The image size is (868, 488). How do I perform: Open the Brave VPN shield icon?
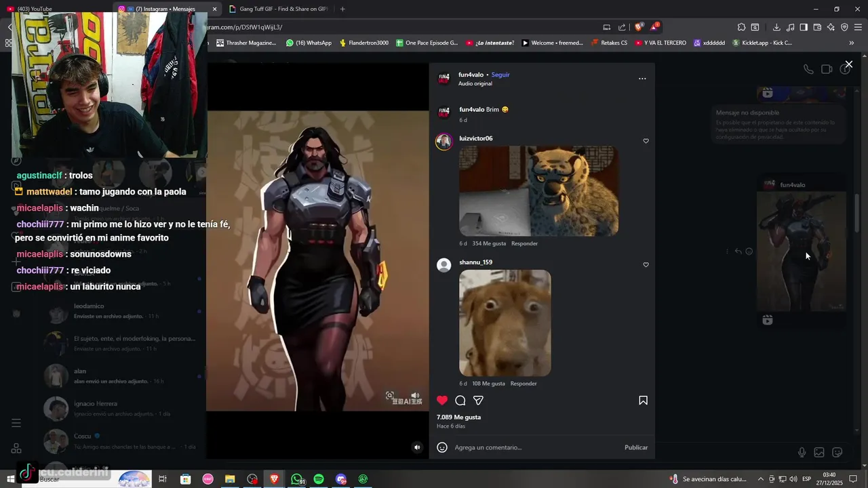coord(844,27)
